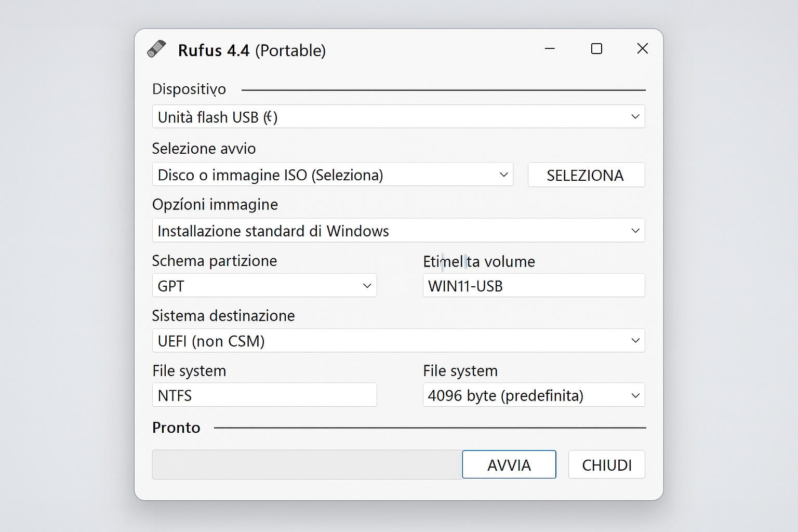
Task: Open the Dispositivo USB drive dropdown
Action: pyautogui.click(x=398, y=117)
